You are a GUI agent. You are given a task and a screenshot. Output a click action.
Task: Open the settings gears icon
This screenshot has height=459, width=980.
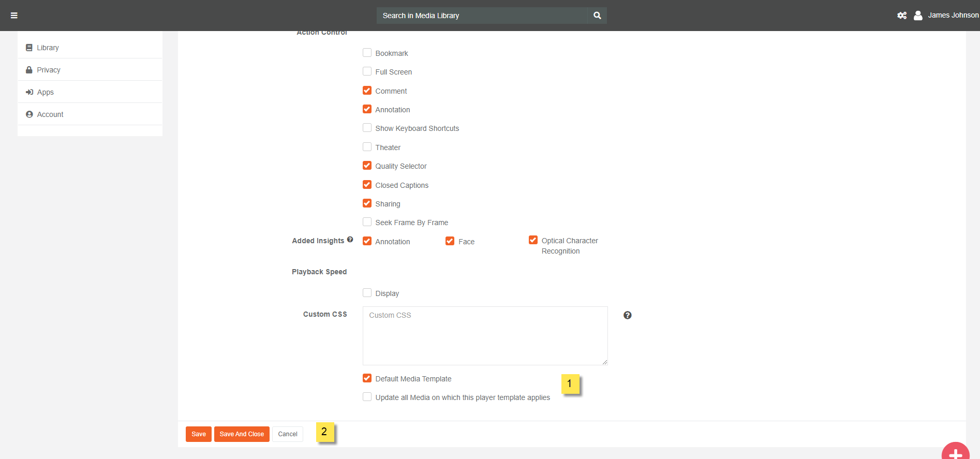click(x=902, y=16)
